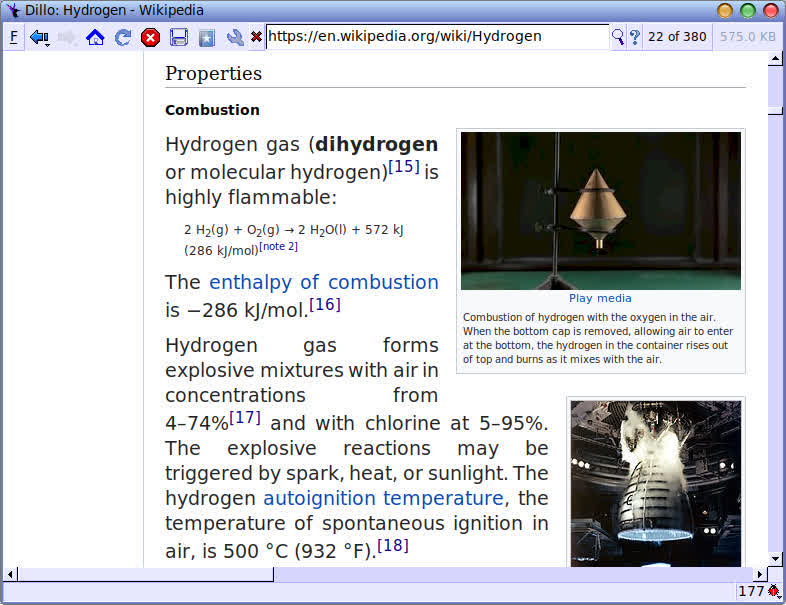Click the help question mark icon
This screenshot has width=786, height=605.
pos(635,37)
